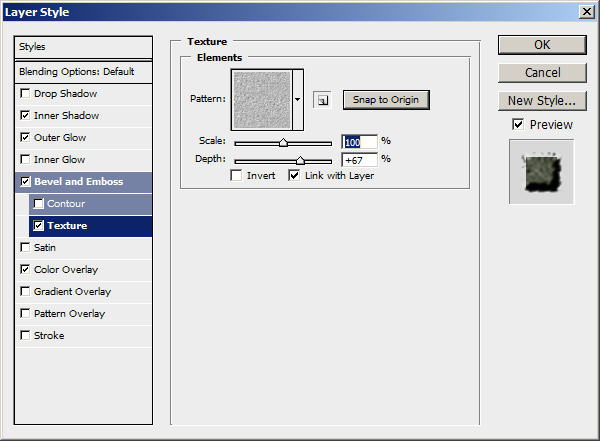Open the Pattern Overlay settings page

[69, 314]
